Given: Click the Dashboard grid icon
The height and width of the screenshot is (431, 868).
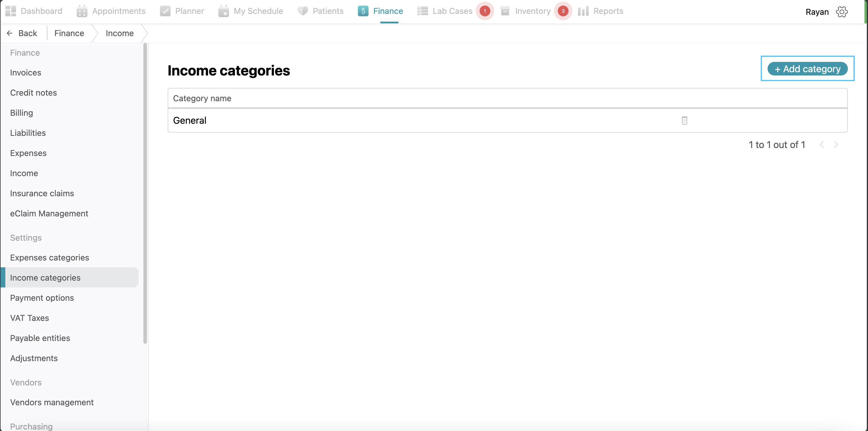Looking at the screenshot, I should 10,11.
